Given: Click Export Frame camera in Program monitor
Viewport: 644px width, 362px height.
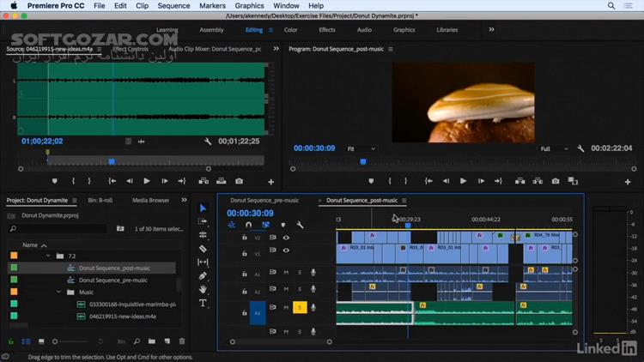Looking at the screenshot, I should (x=556, y=181).
